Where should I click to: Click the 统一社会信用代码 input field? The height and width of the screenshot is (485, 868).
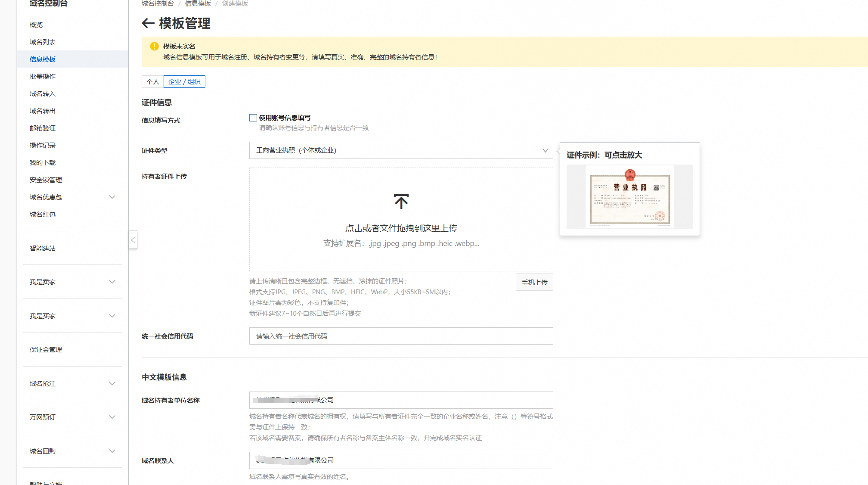(401, 336)
